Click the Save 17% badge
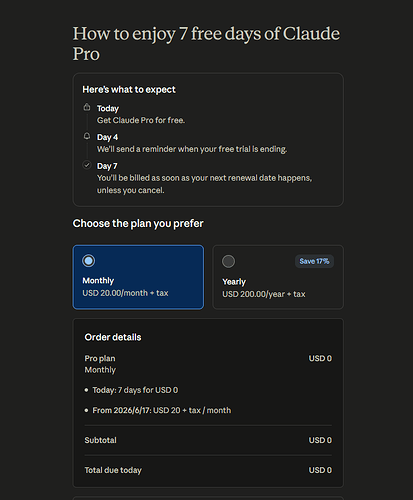 (x=314, y=261)
